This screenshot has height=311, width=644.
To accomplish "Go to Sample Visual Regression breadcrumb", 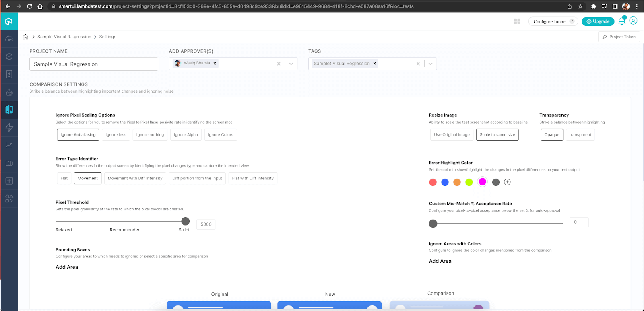I will 64,37.
